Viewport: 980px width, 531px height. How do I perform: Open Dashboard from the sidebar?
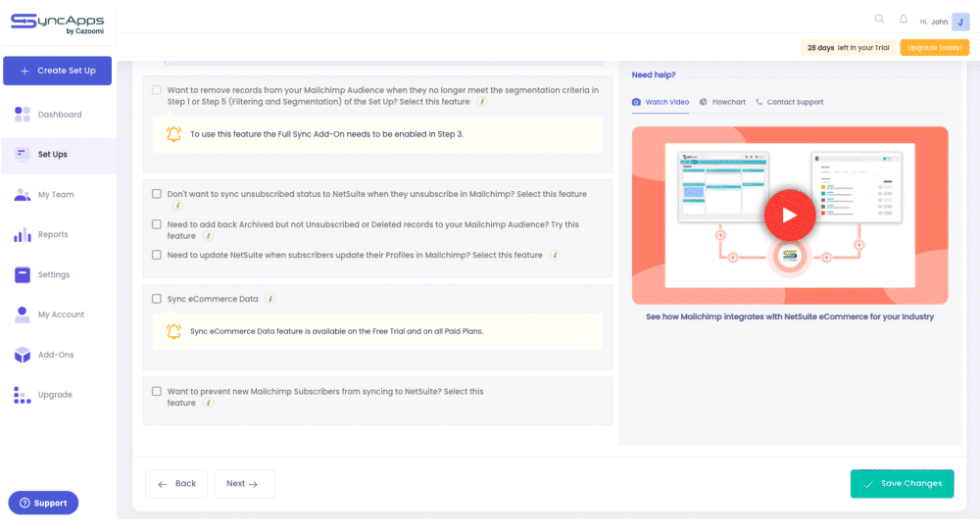(59, 115)
